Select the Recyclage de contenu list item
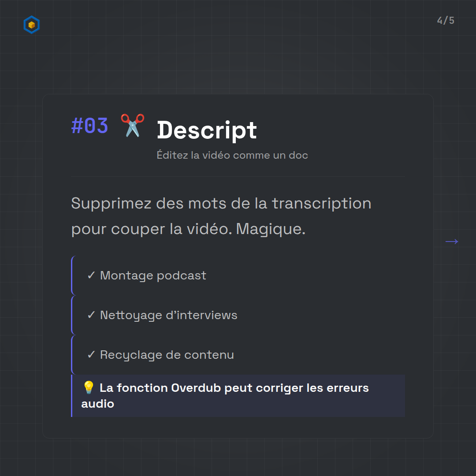The width and height of the screenshot is (476, 476). 167,355
